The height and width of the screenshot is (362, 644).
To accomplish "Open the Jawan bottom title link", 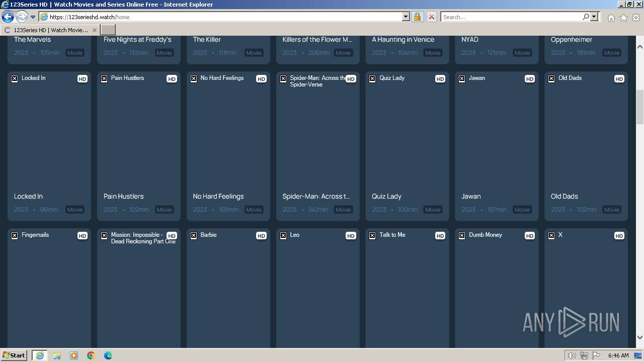I will click(x=471, y=197).
